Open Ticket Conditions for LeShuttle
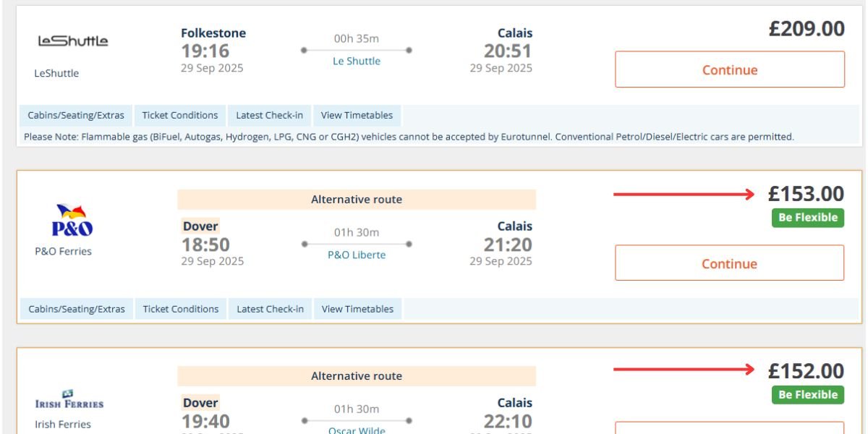The image size is (868, 434). pos(180,116)
